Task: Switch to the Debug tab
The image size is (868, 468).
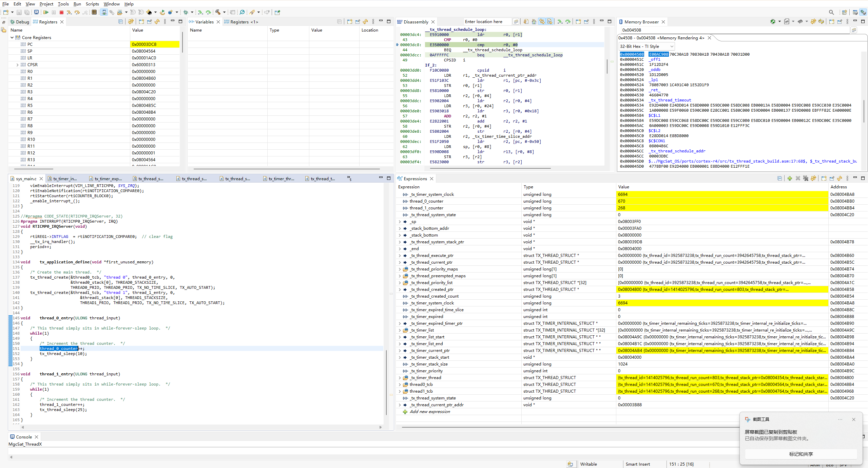Action: tap(20, 22)
